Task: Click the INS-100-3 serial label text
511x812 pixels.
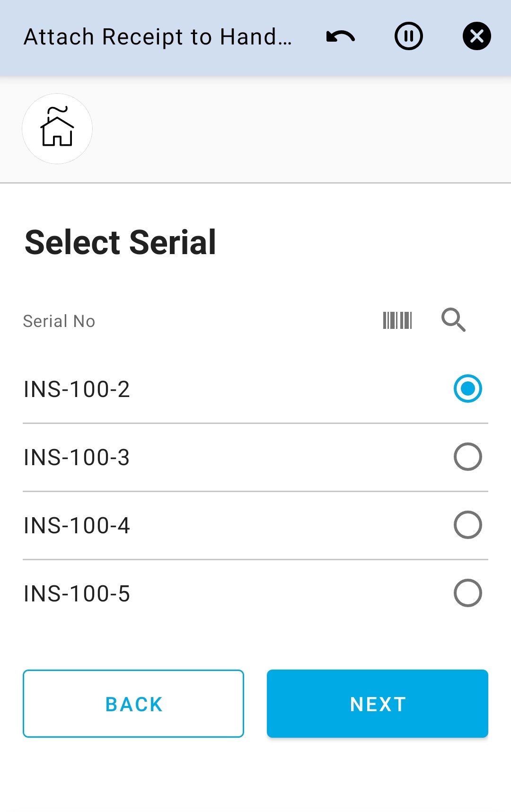Action: (77, 458)
